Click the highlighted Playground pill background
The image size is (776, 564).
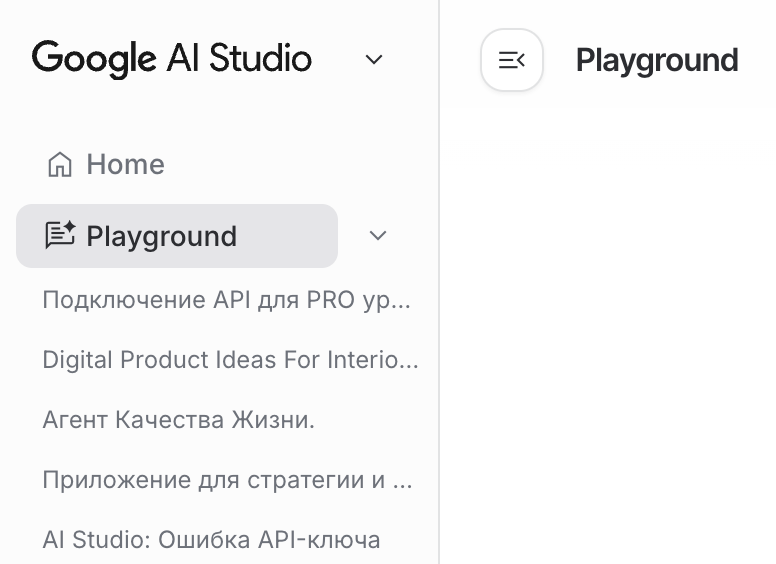(290, 236)
